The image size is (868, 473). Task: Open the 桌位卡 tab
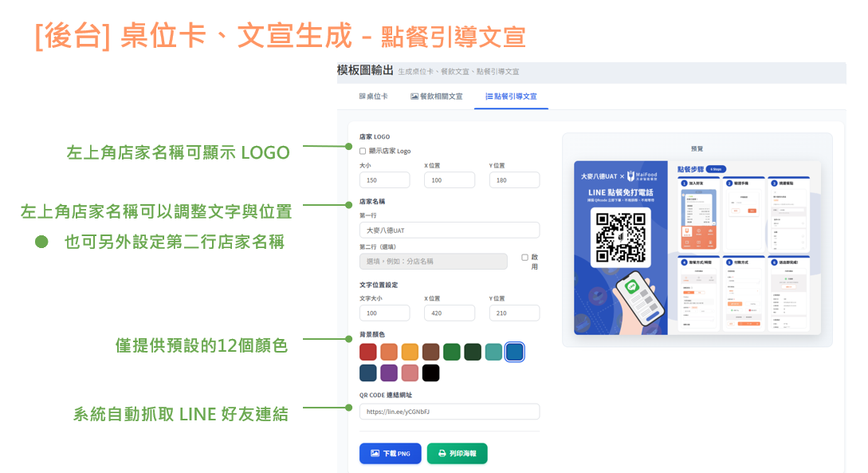(373, 97)
